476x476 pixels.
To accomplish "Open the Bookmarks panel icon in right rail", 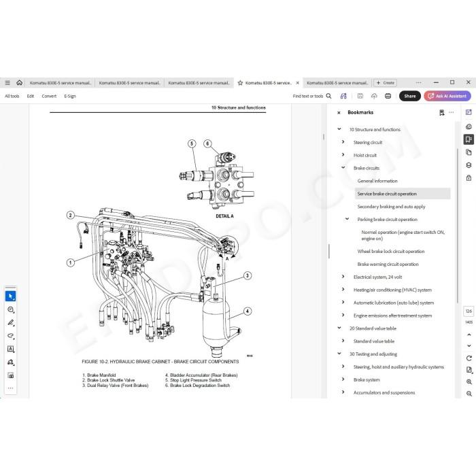I will coord(469,139).
